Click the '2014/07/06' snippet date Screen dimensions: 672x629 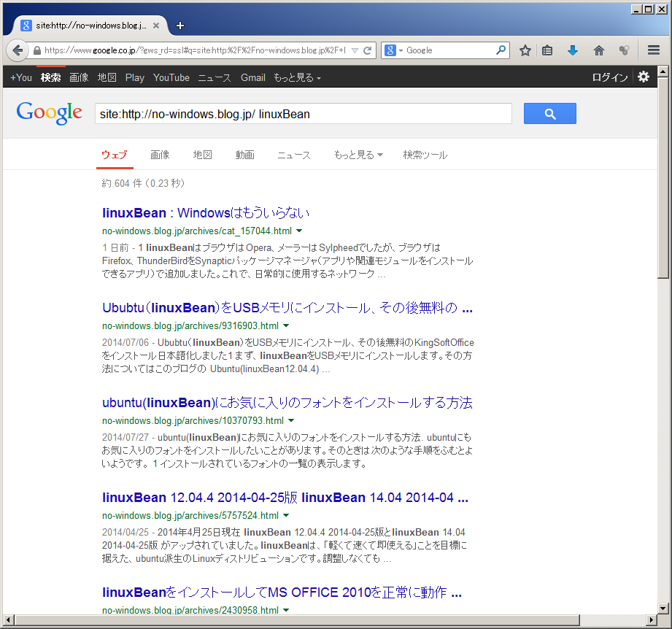pyautogui.click(x=125, y=343)
